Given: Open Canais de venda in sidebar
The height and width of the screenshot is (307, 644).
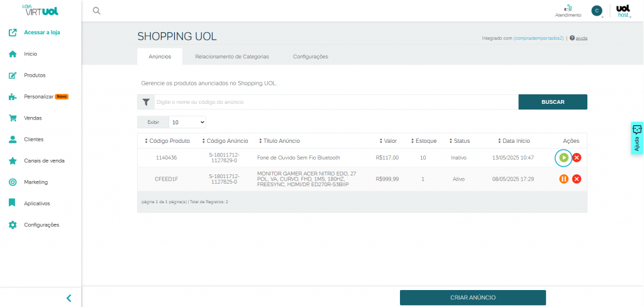Looking at the screenshot, I should tap(45, 160).
